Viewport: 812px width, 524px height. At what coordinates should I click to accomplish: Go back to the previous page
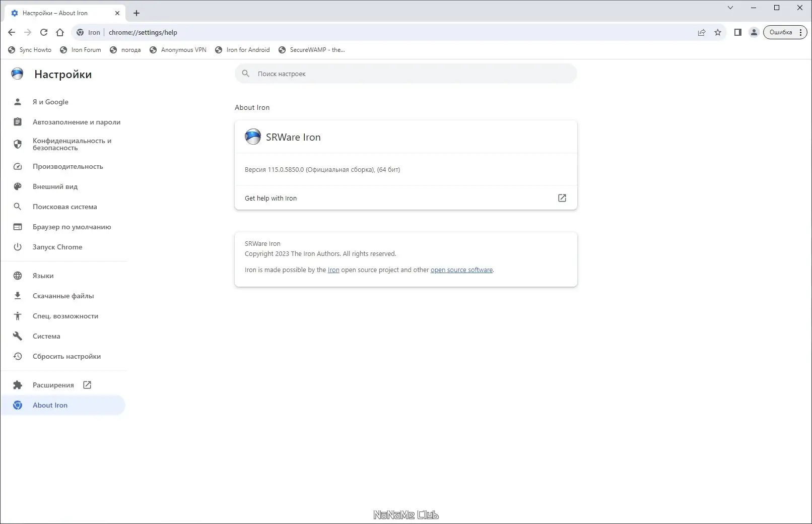point(12,32)
